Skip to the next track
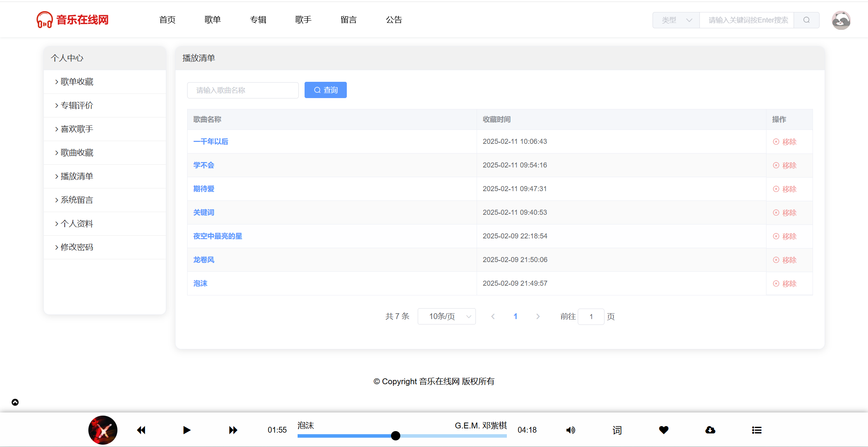This screenshot has height=447, width=868. (x=233, y=430)
